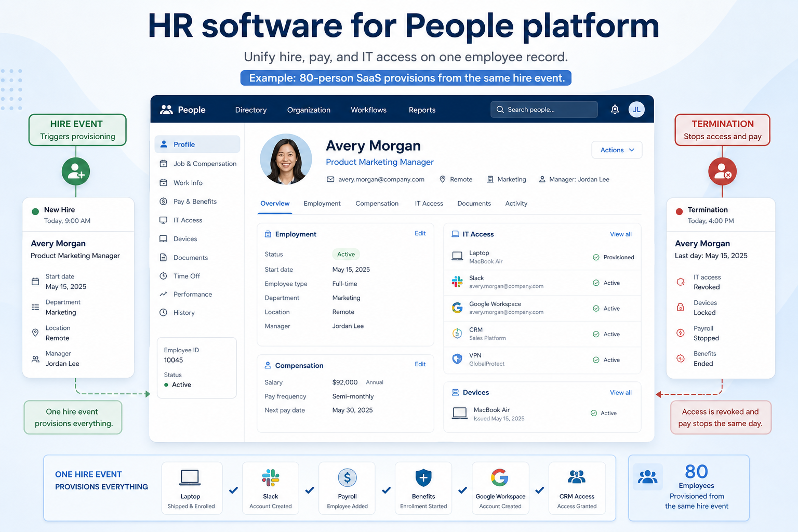Screen dimensions: 798x532
Task: Click the envelope icon beside the email address
Action: click(x=330, y=179)
